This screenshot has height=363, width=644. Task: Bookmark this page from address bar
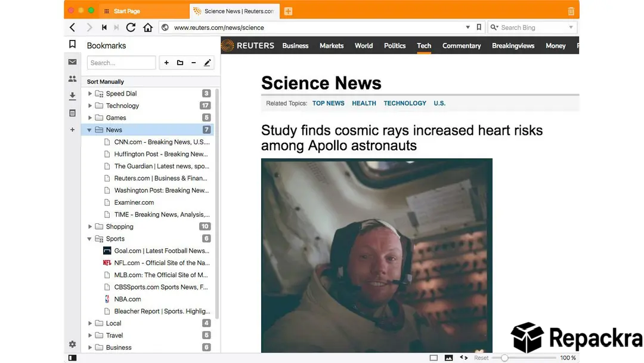(479, 27)
